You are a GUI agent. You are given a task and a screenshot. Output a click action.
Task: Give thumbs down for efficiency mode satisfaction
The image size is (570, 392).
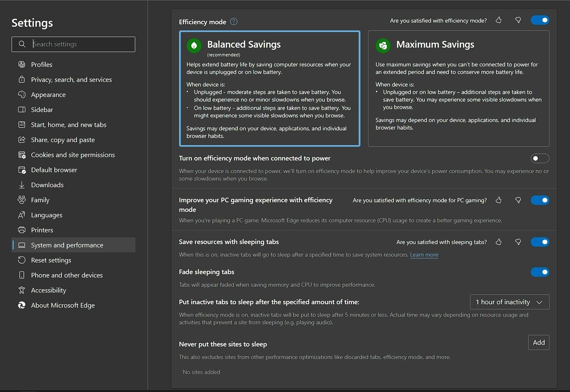(518, 20)
